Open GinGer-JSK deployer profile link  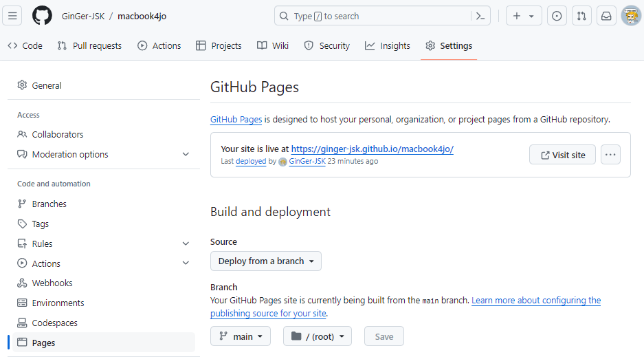point(307,162)
